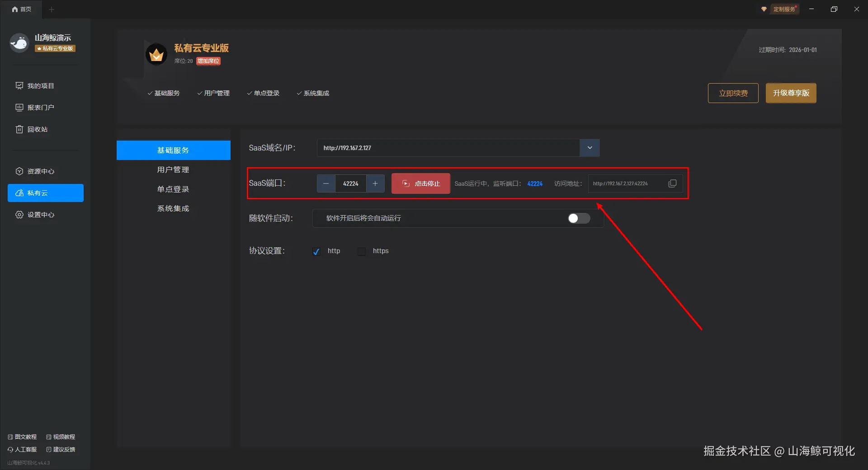Click the 增加席位 add seats badge
The image size is (868, 470).
208,61
